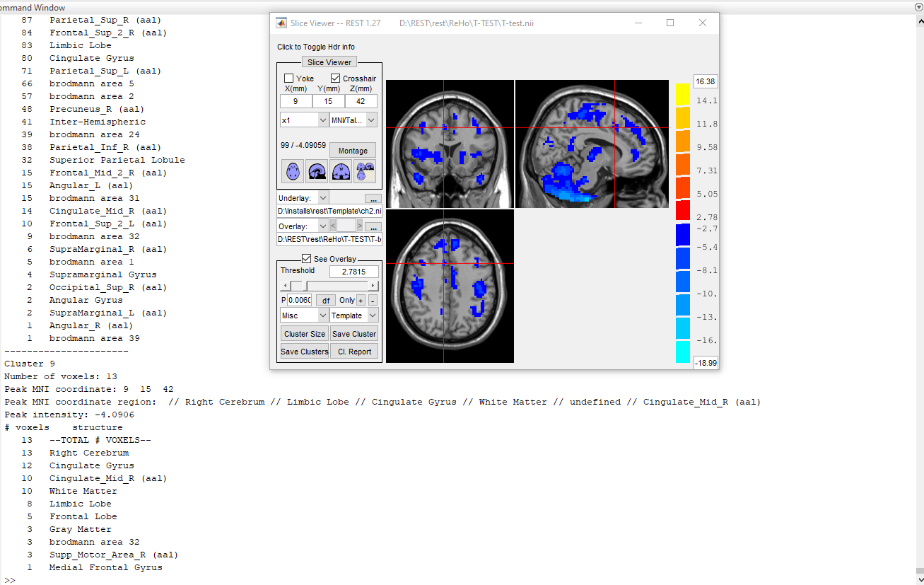Click the Slice Viewer panel button
This screenshot has height=585, width=924.
[x=329, y=62]
